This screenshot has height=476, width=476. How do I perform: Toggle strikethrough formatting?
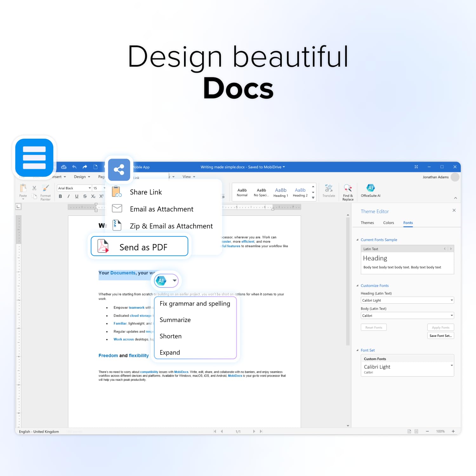[x=85, y=196]
